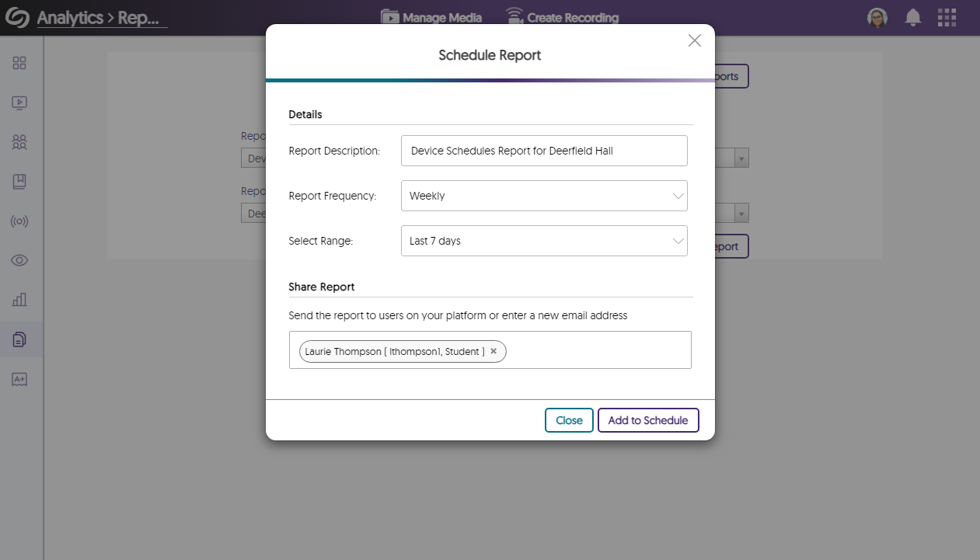Open the grades A+ icon in sidebar
The height and width of the screenshot is (560, 980).
click(19, 379)
